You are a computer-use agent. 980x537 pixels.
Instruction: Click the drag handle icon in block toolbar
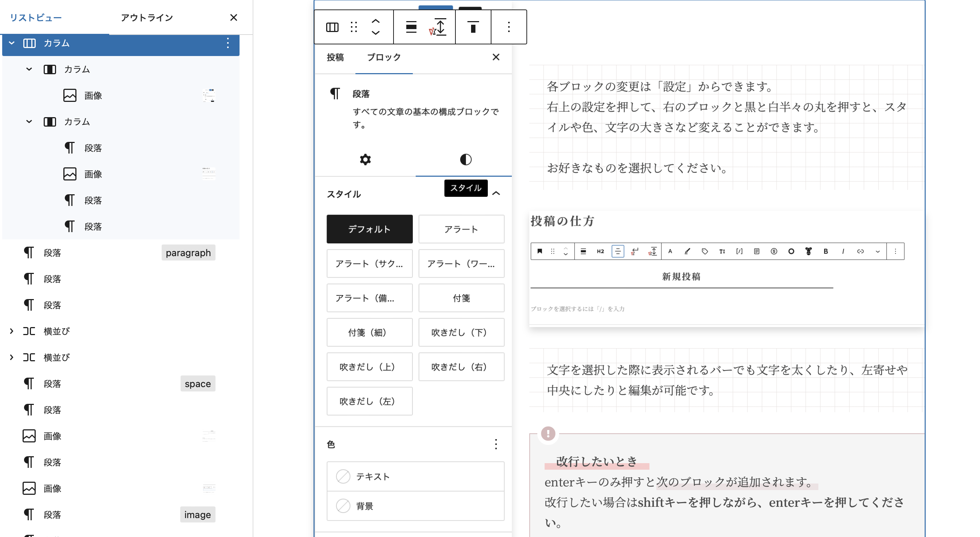(354, 27)
